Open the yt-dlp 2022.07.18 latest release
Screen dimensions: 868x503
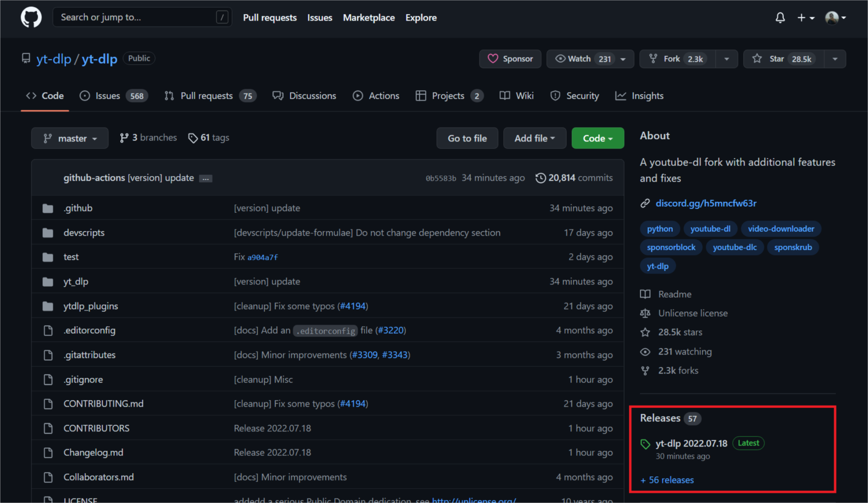point(691,443)
